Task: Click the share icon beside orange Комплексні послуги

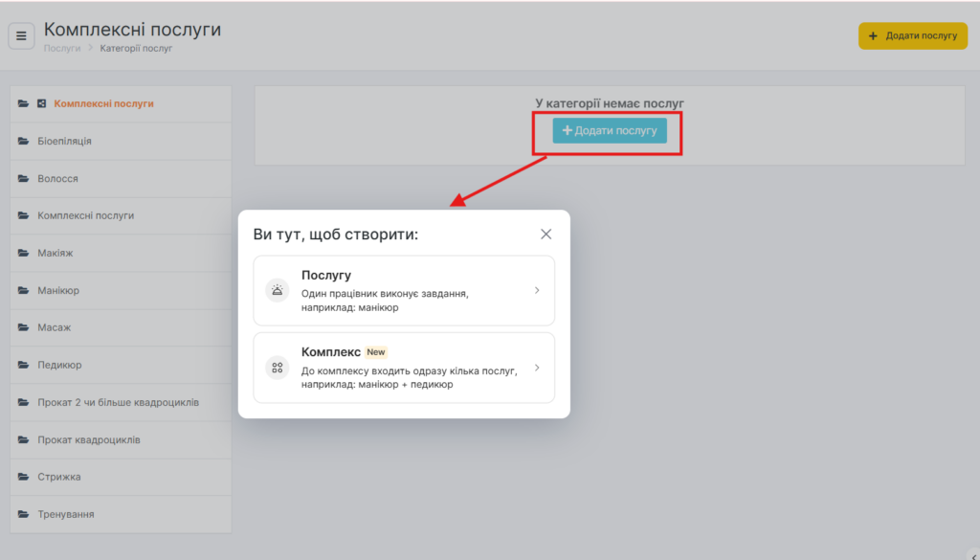Action: pyautogui.click(x=42, y=103)
